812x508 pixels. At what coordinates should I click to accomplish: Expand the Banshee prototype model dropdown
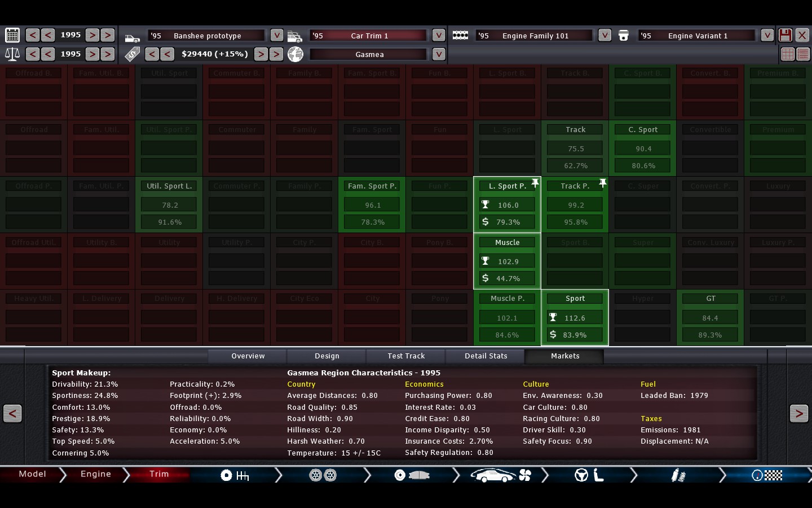pyautogui.click(x=276, y=35)
